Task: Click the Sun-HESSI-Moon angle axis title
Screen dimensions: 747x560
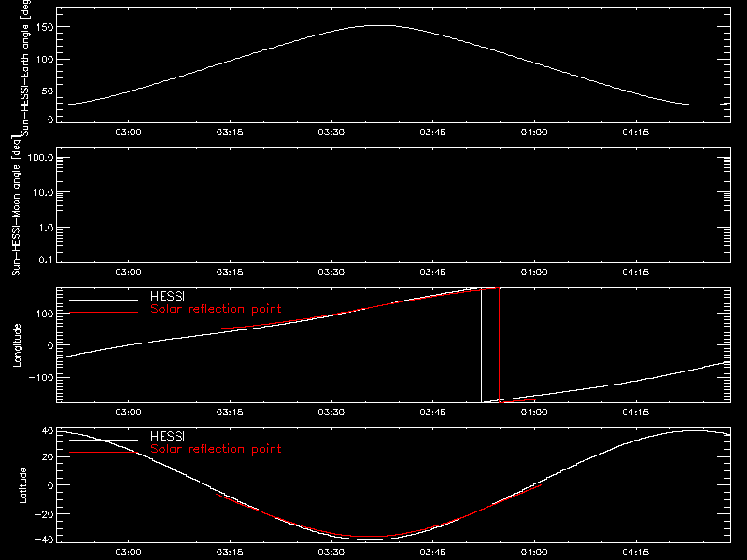Action: (16, 205)
